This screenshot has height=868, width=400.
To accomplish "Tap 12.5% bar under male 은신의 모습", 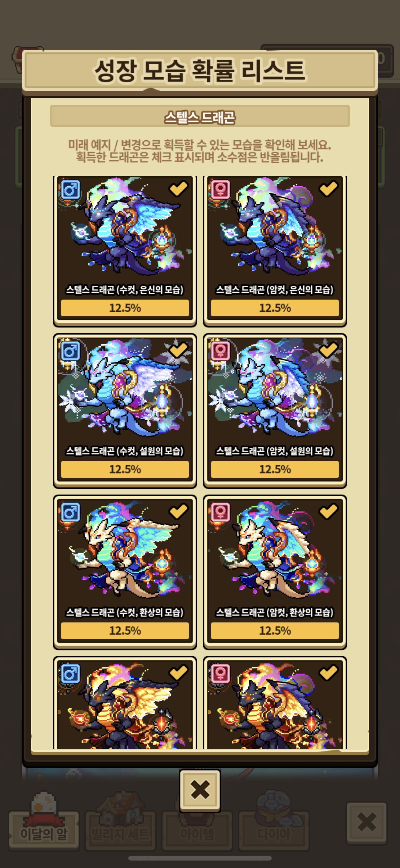I will point(125,308).
